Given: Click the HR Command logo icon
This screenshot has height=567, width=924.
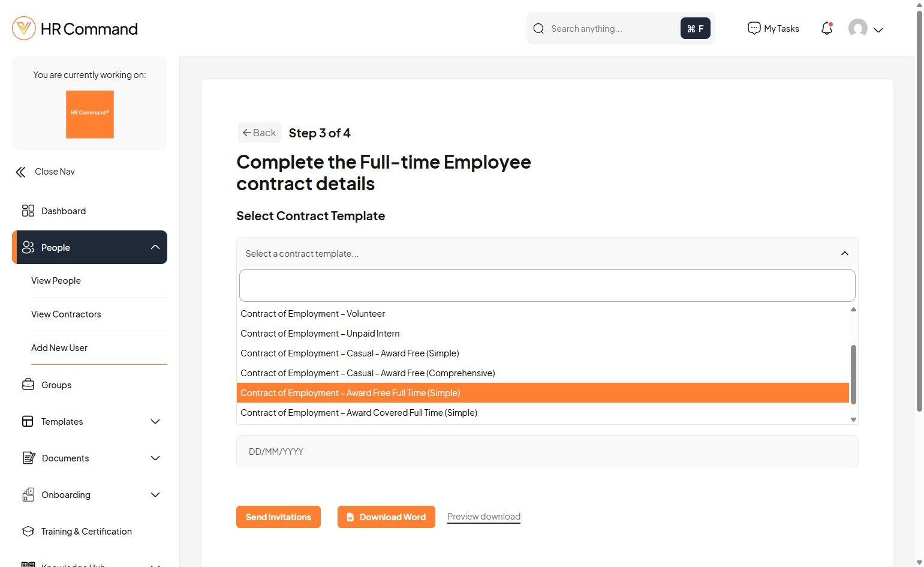Looking at the screenshot, I should (24, 28).
